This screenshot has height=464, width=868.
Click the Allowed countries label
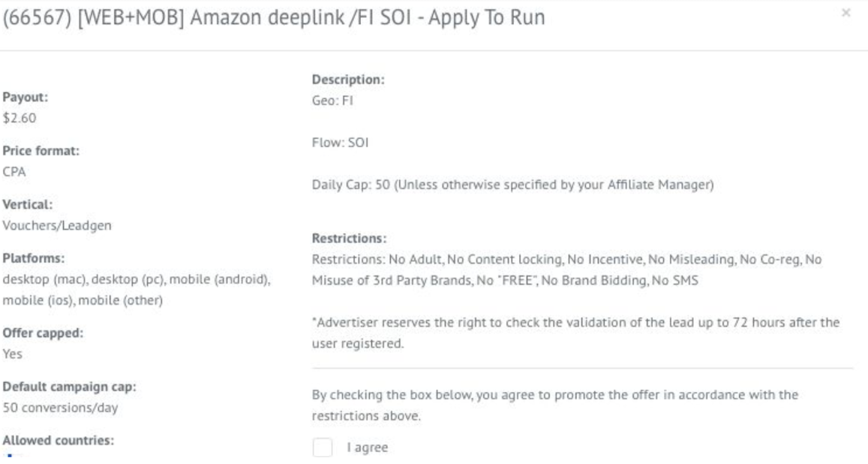coord(58,440)
